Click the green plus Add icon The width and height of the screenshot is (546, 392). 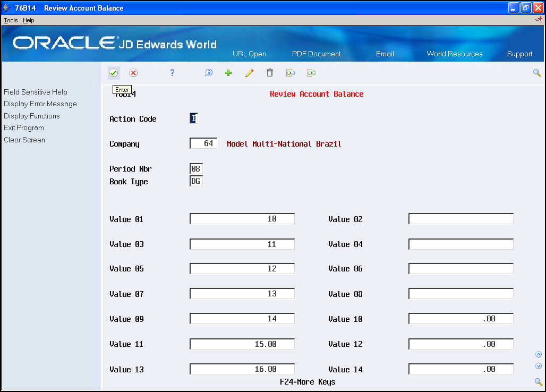click(x=228, y=73)
